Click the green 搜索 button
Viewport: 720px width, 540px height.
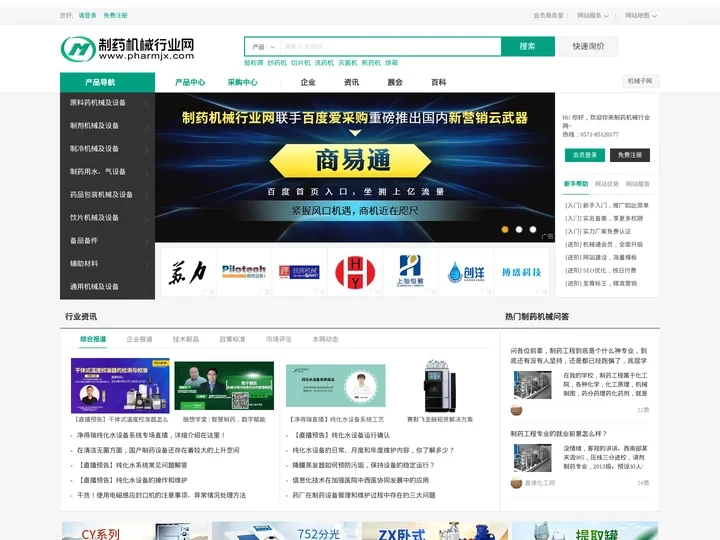coord(528,46)
